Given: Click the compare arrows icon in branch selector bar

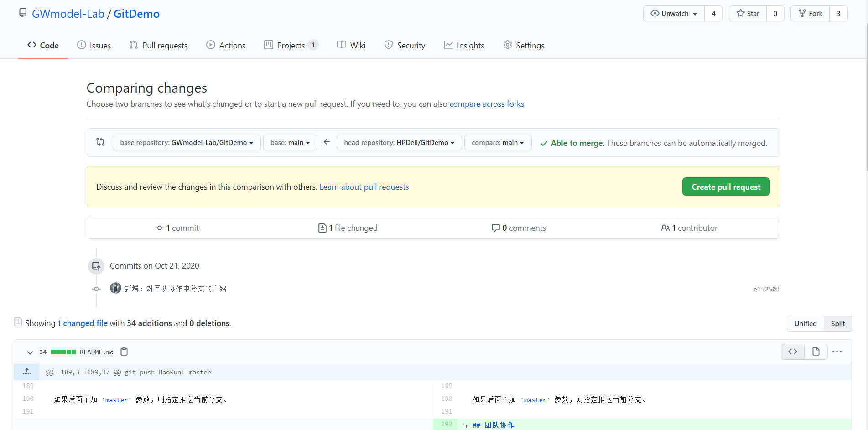Looking at the screenshot, I should 100,142.
